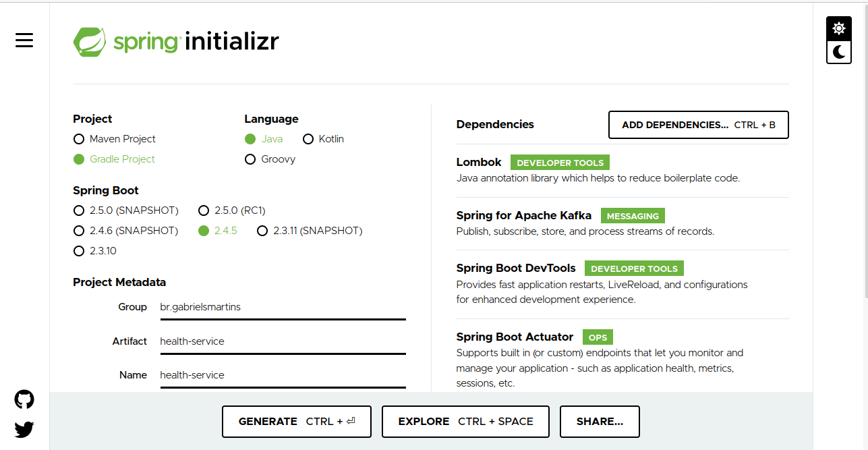Click the Share button
This screenshot has width=868, height=450.
click(600, 422)
